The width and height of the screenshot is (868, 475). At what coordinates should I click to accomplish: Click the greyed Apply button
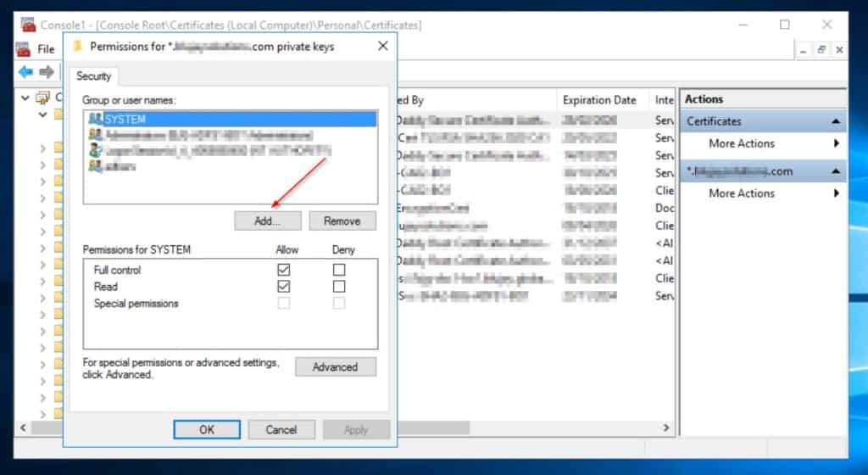pyautogui.click(x=356, y=429)
